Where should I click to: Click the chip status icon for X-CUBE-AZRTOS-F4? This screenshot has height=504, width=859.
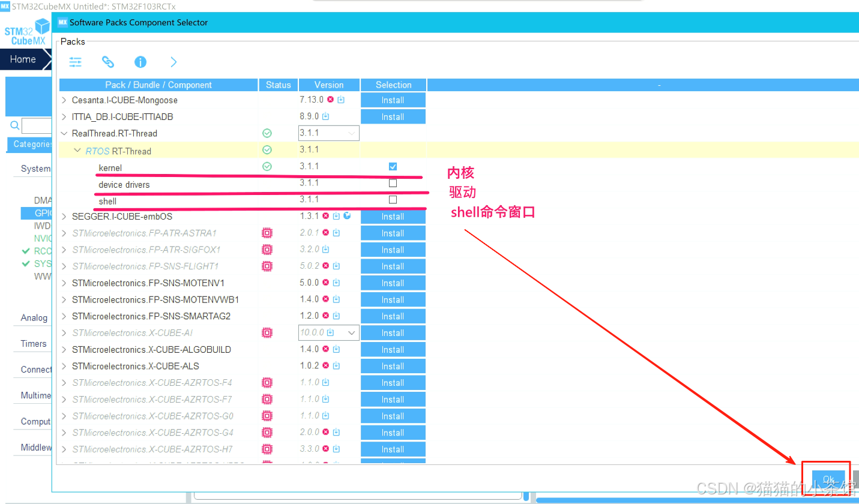click(267, 382)
